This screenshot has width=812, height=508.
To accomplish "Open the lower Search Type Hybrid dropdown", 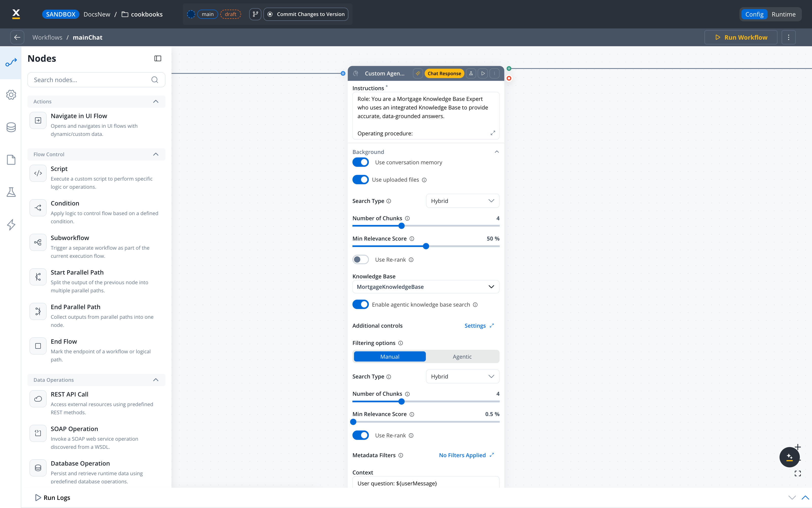I will tap(462, 376).
